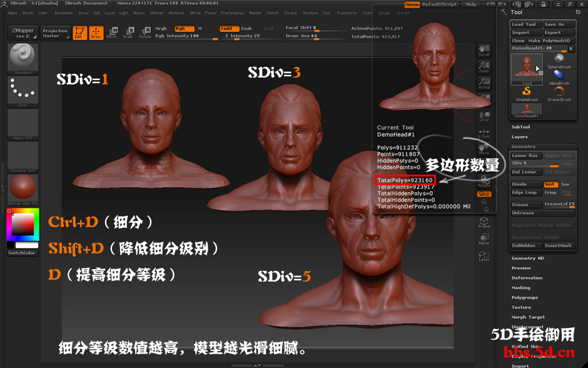Open the Preferences menu
Image resolution: width=588 pixels, height=368 pixels.
(232, 13)
